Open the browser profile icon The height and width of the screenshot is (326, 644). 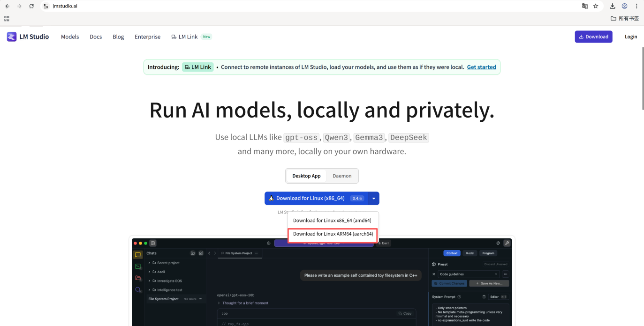pos(625,6)
